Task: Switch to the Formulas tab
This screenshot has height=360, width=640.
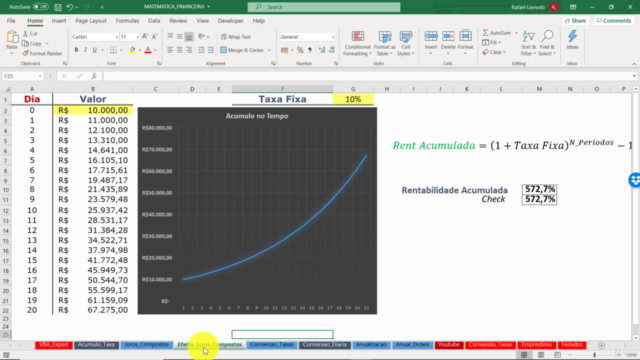Action: (x=127, y=20)
